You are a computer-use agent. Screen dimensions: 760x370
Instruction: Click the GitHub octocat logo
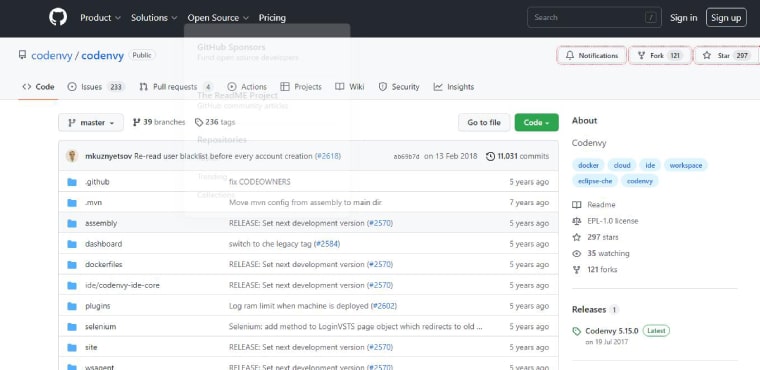pyautogui.click(x=58, y=17)
